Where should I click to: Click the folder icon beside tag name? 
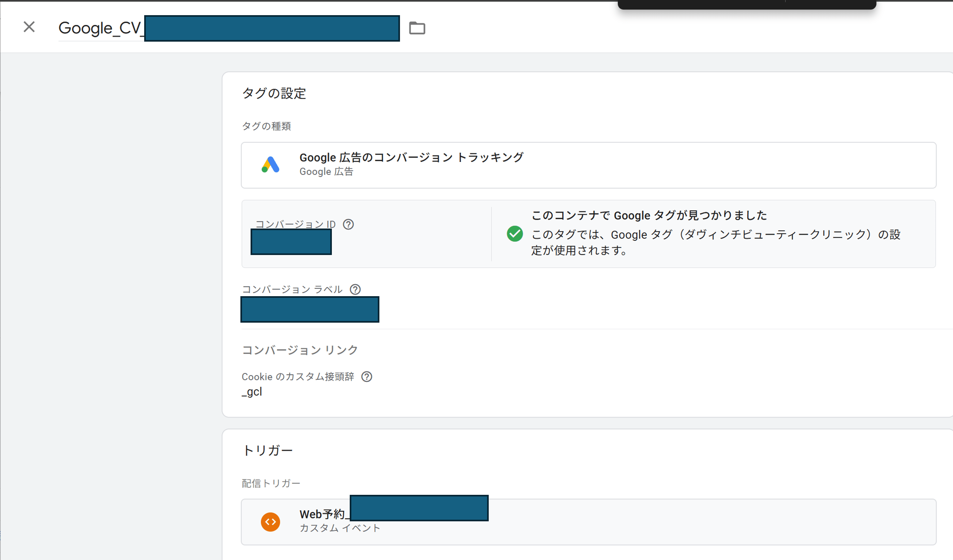417,28
